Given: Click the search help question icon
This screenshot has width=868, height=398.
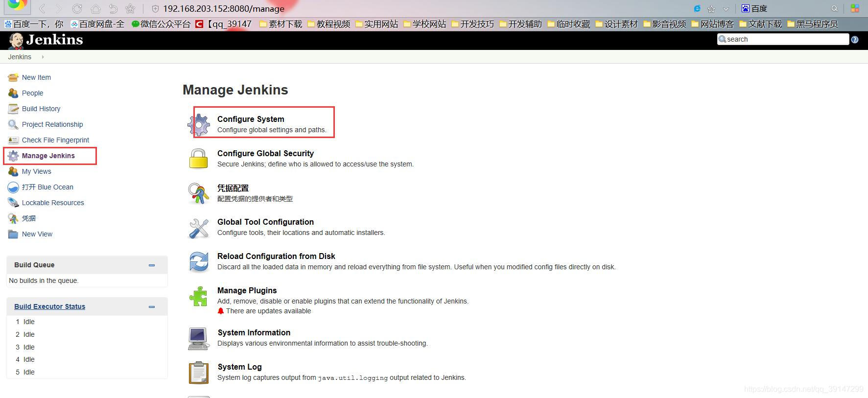Looking at the screenshot, I should click(x=855, y=40).
